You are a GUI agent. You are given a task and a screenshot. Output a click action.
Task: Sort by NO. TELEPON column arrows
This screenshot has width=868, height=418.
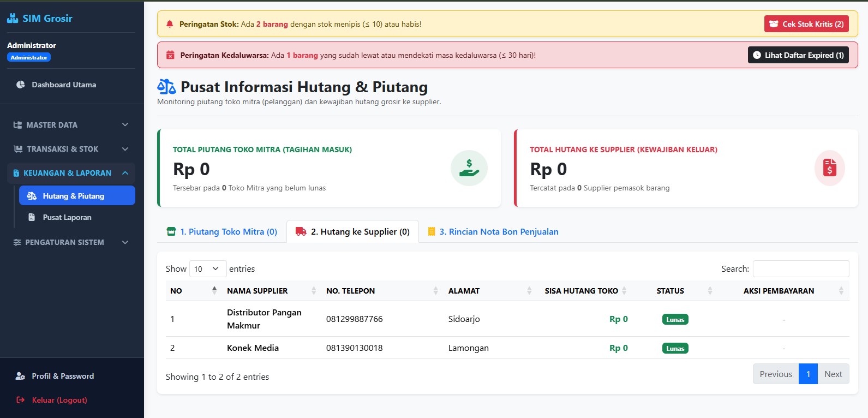[435, 291]
